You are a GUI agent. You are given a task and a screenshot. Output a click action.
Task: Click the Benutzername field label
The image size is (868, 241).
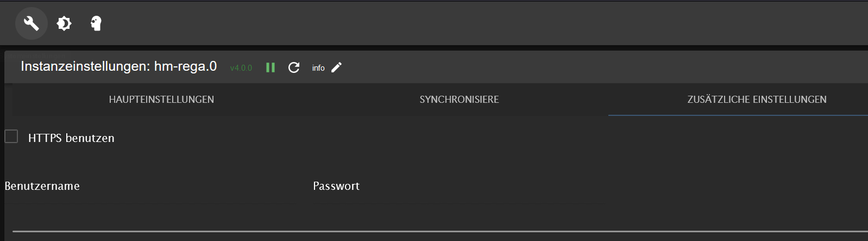42,186
